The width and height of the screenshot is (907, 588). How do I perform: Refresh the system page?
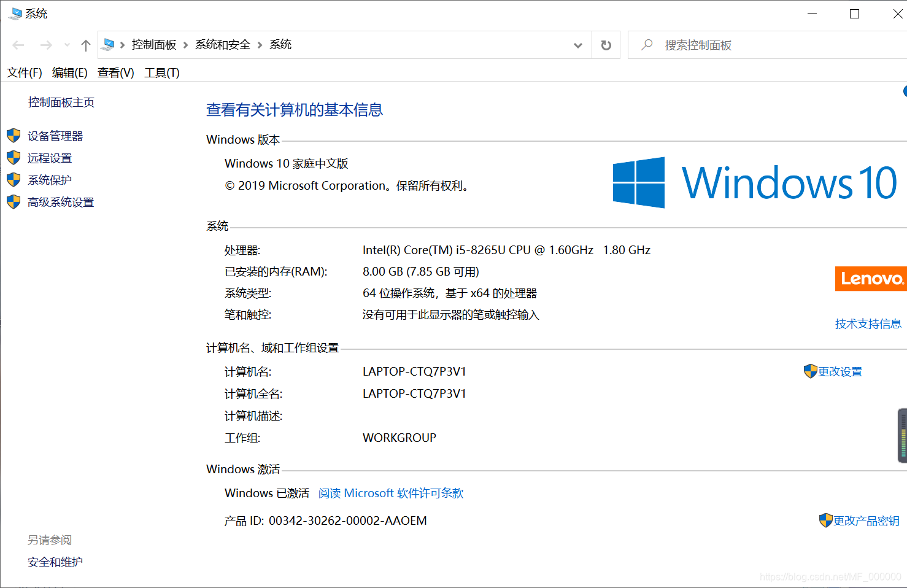(606, 45)
